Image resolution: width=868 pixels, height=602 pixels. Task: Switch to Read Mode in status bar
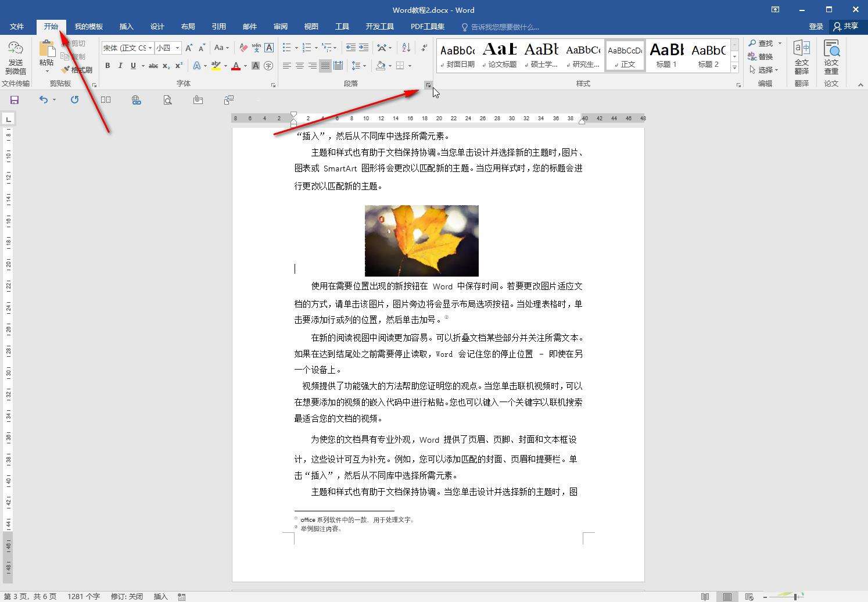click(x=705, y=597)
